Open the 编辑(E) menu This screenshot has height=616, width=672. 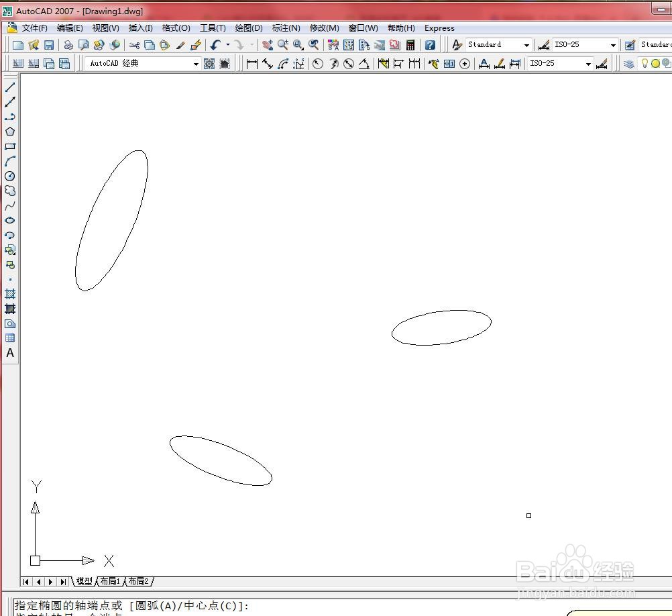pos(70,28)
